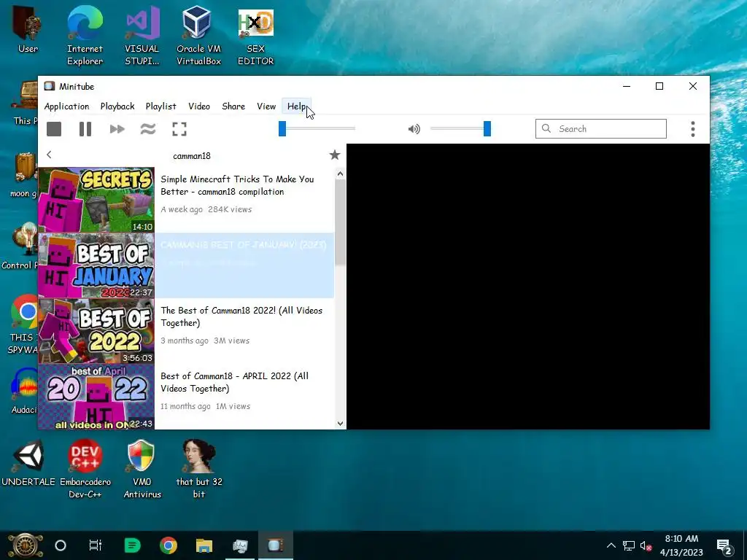Select the VISUAL STUPI... desktop icon

pyautogui.click(x=142, y=35)
